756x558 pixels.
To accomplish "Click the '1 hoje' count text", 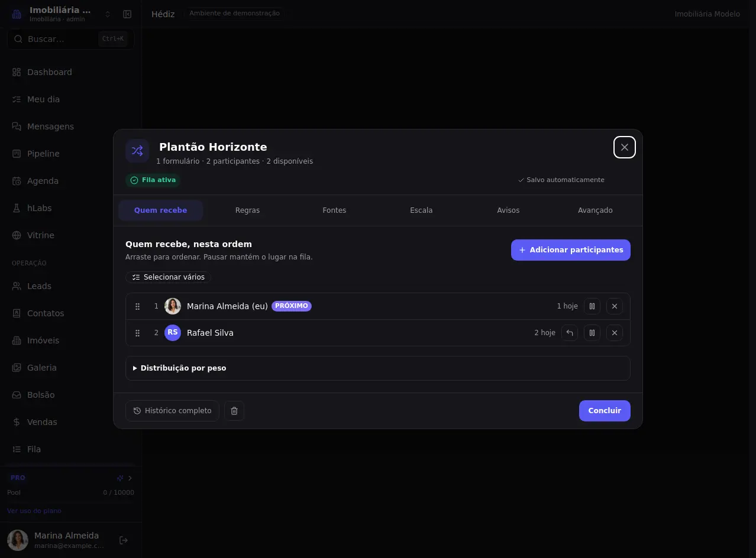I will tap(567, 306).
